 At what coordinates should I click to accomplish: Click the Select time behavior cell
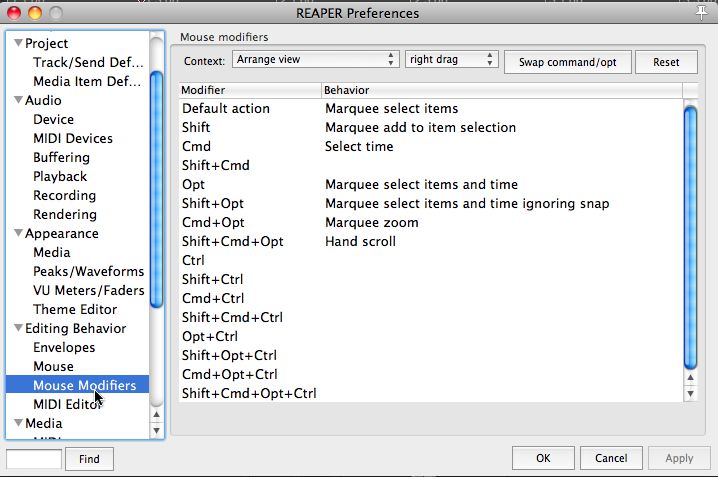point(359,146)
